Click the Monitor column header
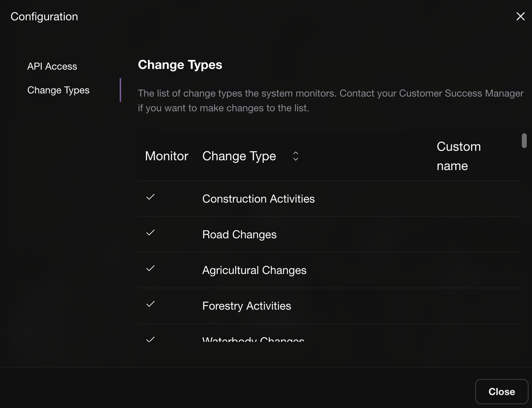532x408 pixels. (x=167, y=156)
